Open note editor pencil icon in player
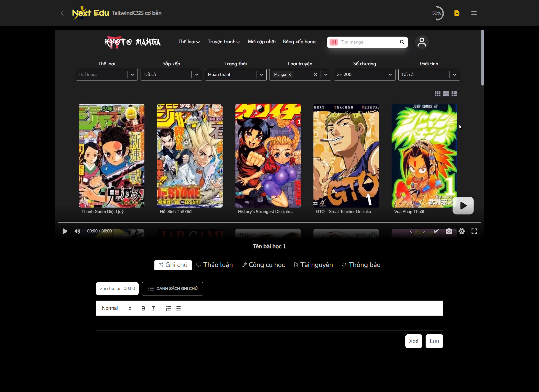Viewport: 539px width, 392px height. (436, 231)
